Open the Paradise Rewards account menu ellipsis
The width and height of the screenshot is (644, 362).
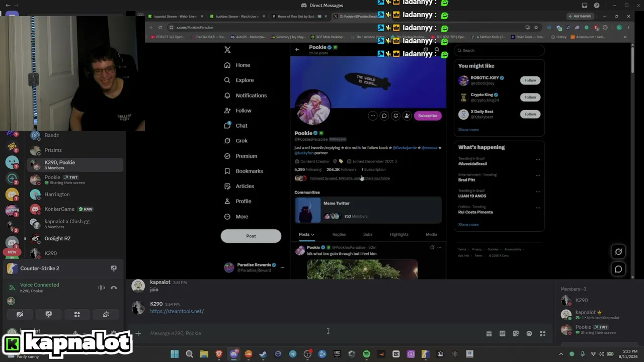click(282, 267)
